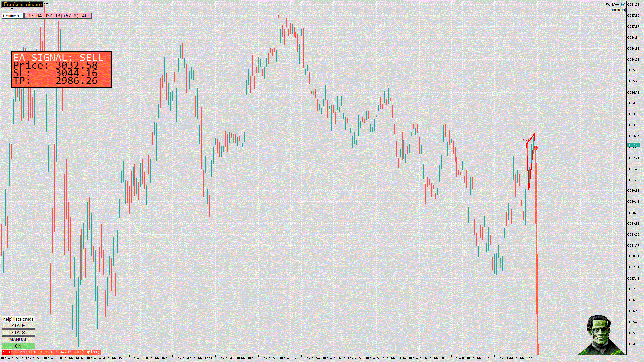Click the EA SIGNAL: SELL panel
This screenshot has height=362, width=644.
point(61,70)
